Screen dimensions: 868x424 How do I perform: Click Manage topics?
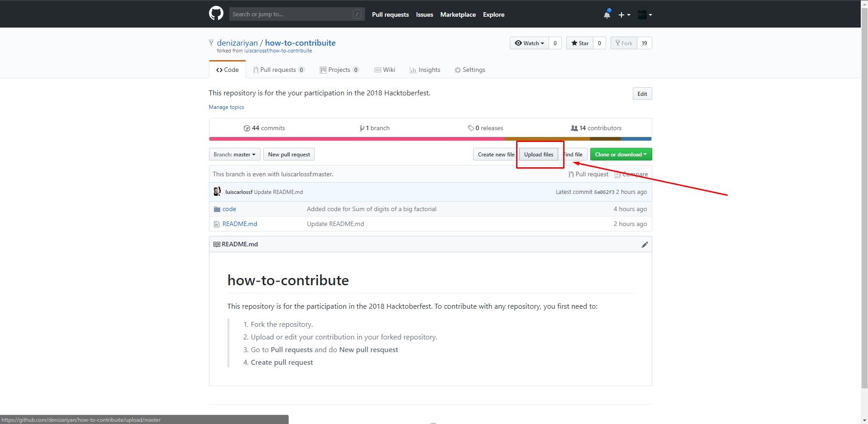pos(226,107)
